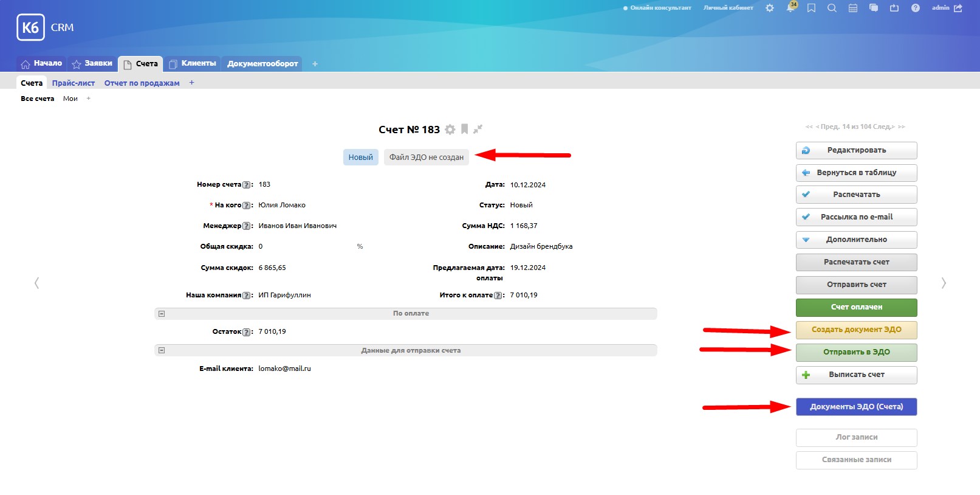
Task: Switch to the Клиенты tab
Action: tap(193, 63)
